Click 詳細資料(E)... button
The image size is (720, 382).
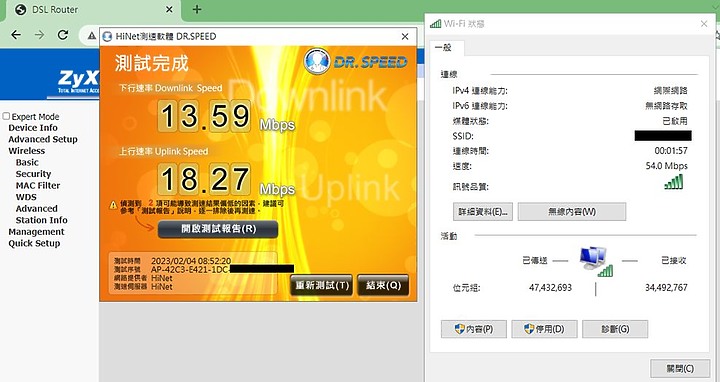483,212
